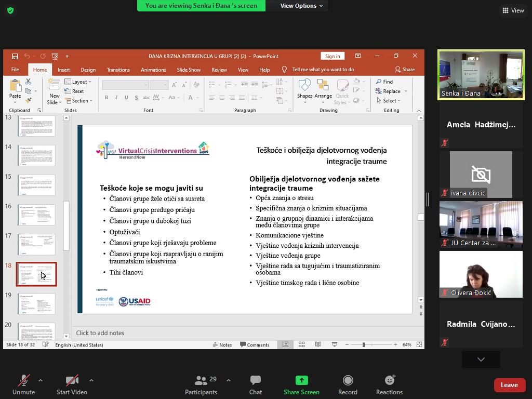Click the Sign in button

tap(332, 56)
